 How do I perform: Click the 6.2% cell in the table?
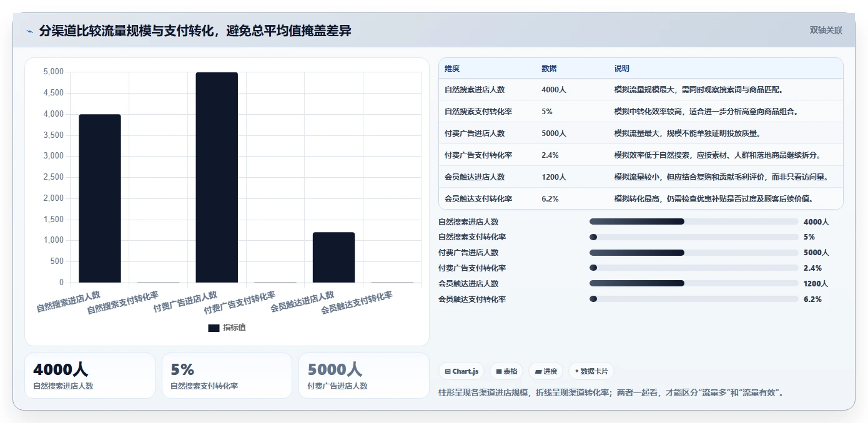(x=550, y=199)
